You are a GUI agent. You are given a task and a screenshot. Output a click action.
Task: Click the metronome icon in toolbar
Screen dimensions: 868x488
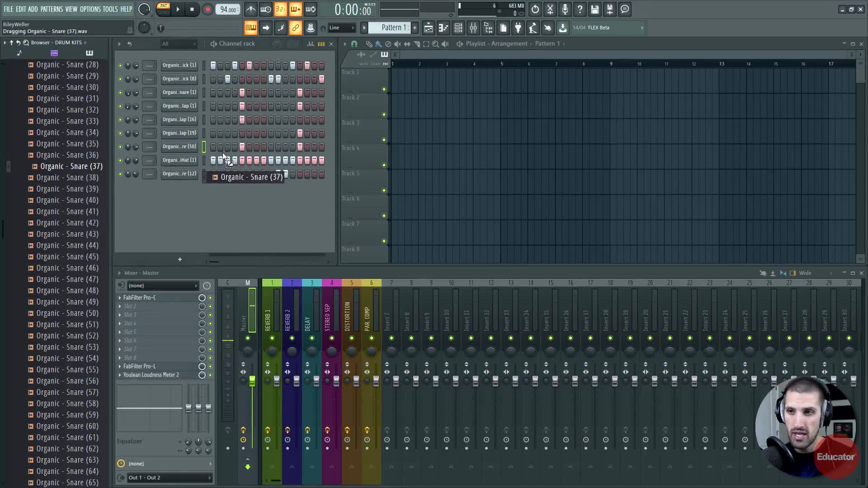click(x=251, y=9)
